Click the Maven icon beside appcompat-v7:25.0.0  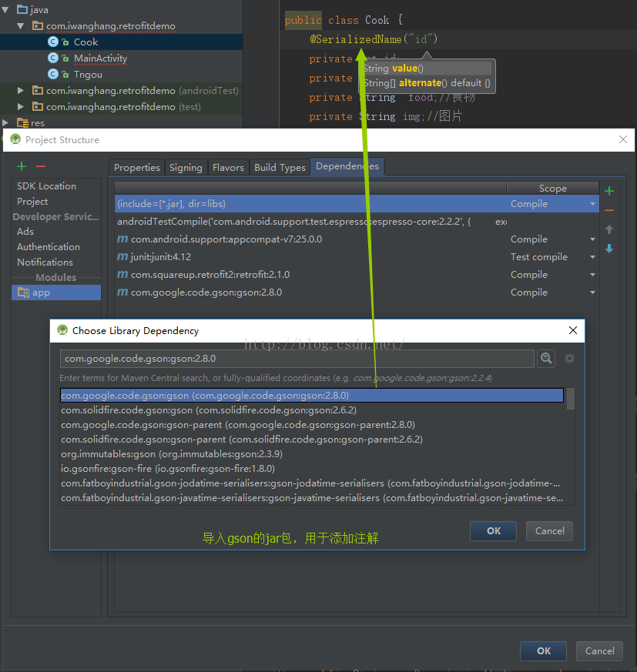[122, 239]
